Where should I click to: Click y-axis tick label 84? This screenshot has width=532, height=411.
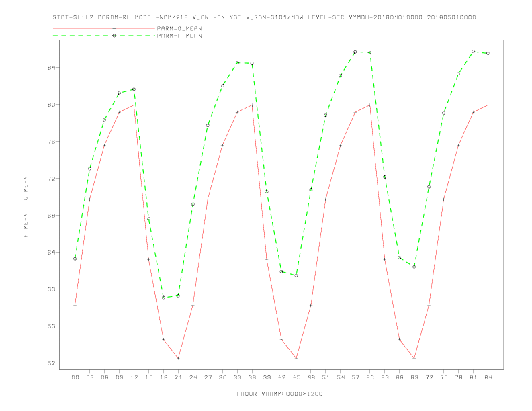point(51,67)
